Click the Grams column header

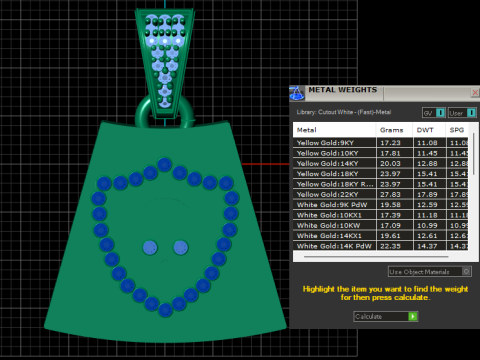point(394,130)
